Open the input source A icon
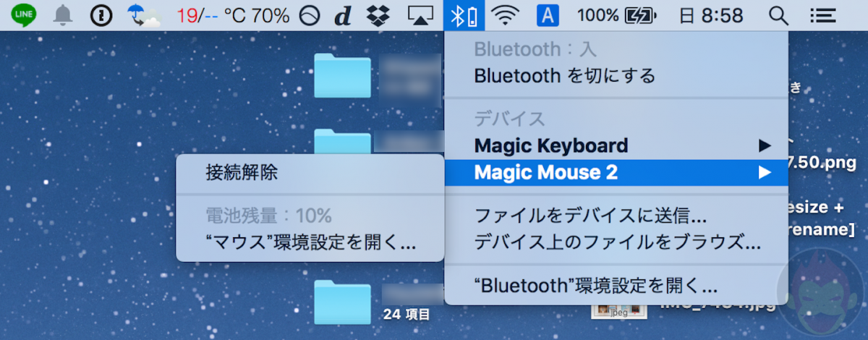 pyautogui.click(x=548, y=14)
